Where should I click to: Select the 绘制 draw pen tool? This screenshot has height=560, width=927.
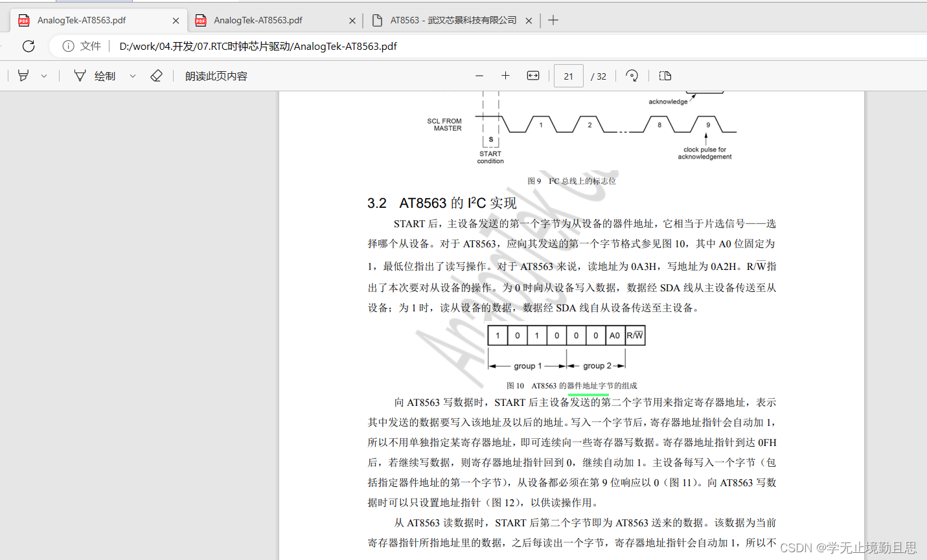tap(97, 76)
